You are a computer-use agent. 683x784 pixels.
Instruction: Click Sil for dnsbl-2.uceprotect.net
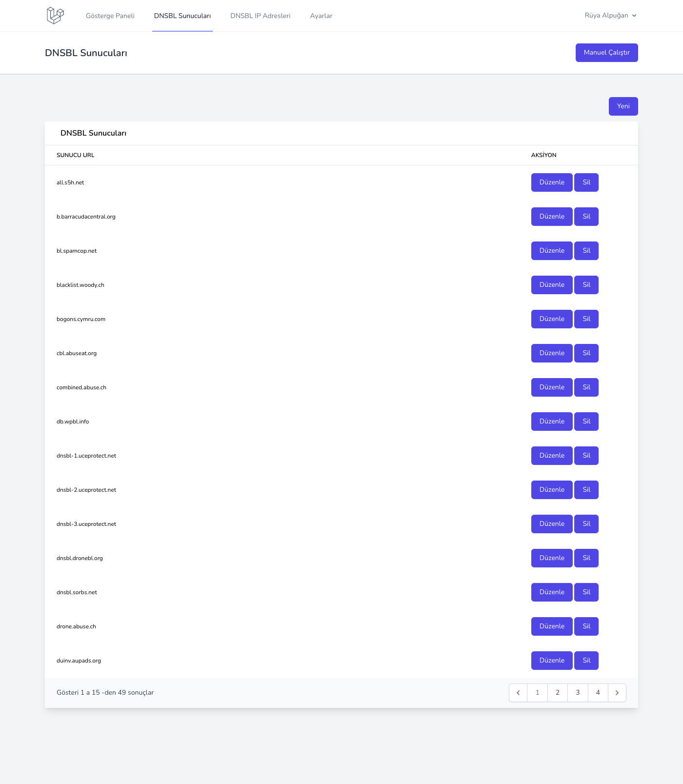pyautogui.click(x=586, y=490)
